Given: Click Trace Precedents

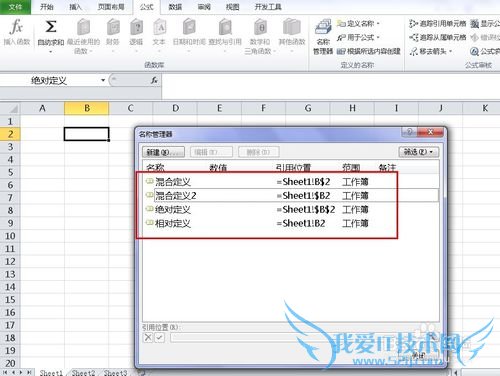Looking at the screenshot, I should tap(438, 23).
